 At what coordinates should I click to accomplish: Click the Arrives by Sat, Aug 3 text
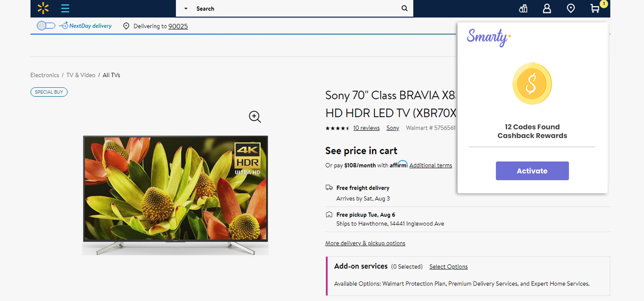click(363, 199)
